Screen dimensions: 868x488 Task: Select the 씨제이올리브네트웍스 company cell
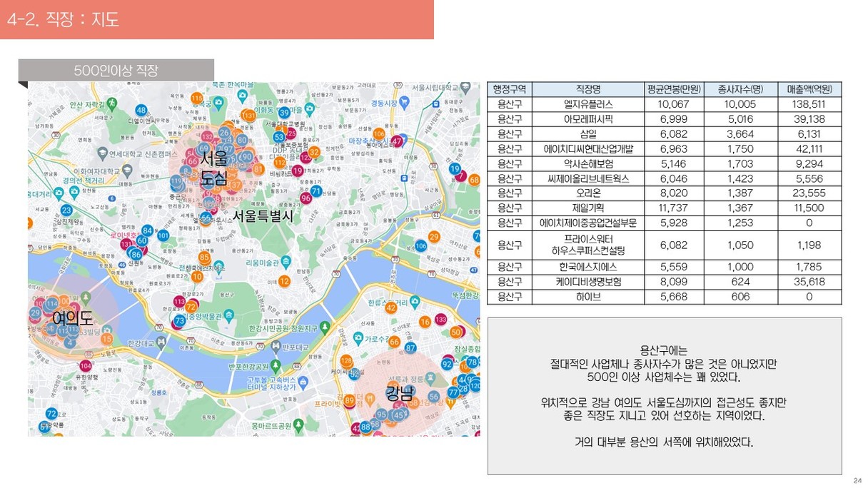(x=588, y=178)
